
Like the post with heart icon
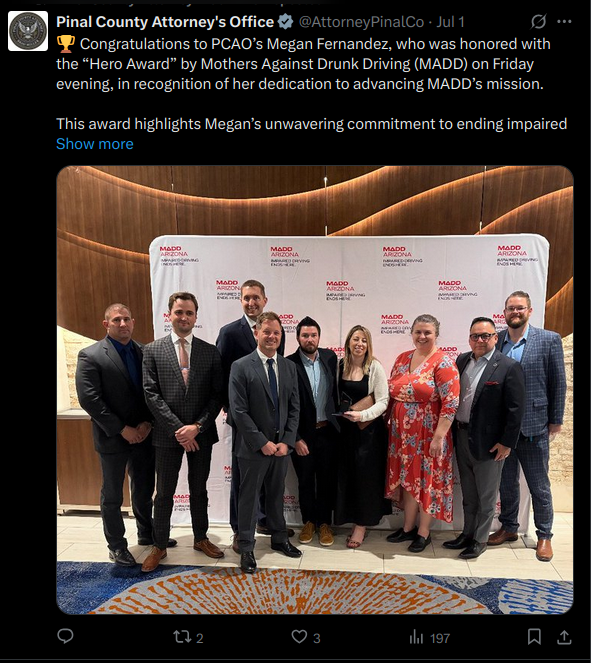click(x=299, y=636)
